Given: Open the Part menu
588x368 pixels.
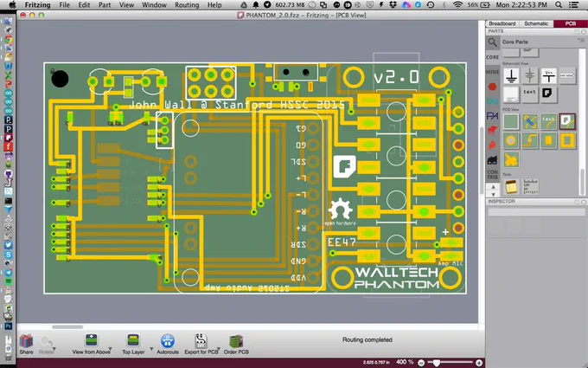Looking at the screenshot, I should tap(105, 5).
